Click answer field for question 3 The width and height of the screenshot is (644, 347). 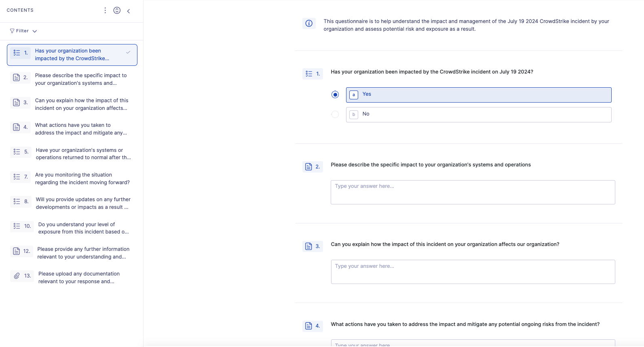(x=473, y=272)
